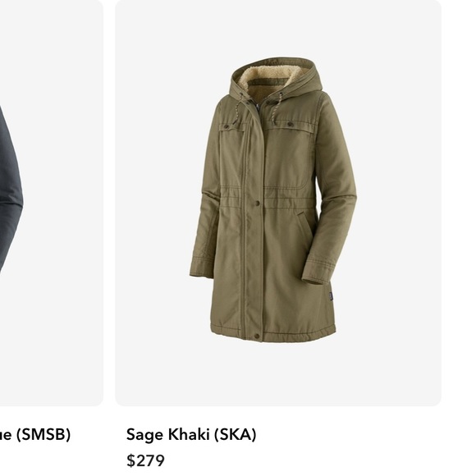Click the waist snap button on the jacket
This screenshot has height=476, width=476.
[x=258, y=203]
